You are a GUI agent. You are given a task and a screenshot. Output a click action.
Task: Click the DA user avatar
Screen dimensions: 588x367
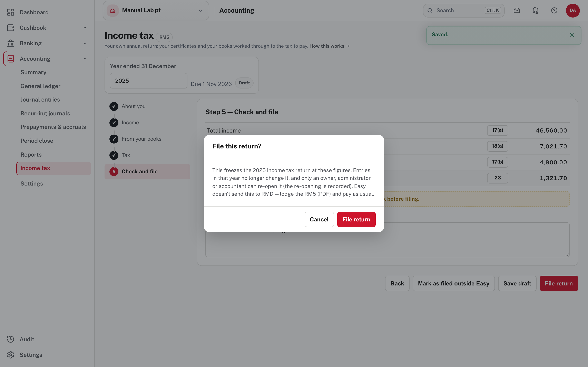coord(573,10)
